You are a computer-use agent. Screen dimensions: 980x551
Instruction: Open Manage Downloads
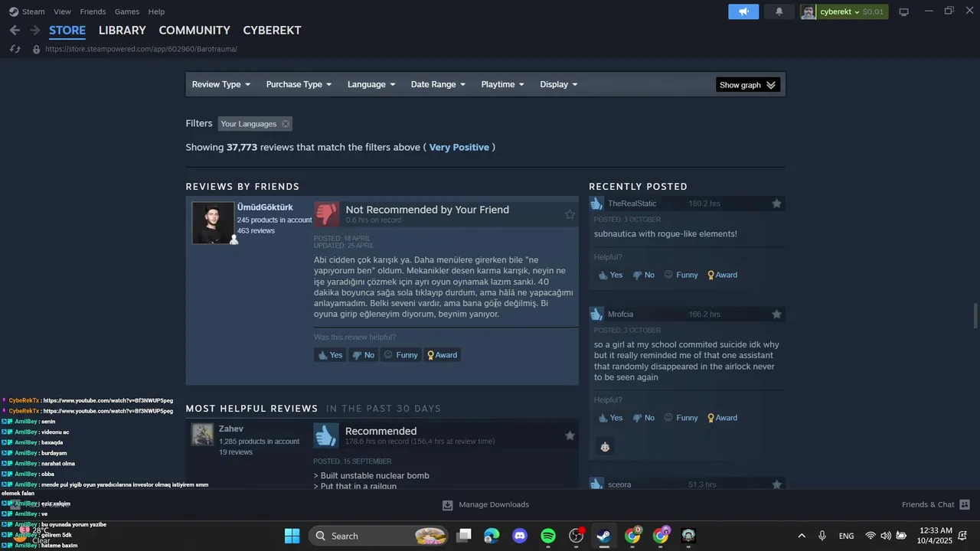[x=485, y=505]
